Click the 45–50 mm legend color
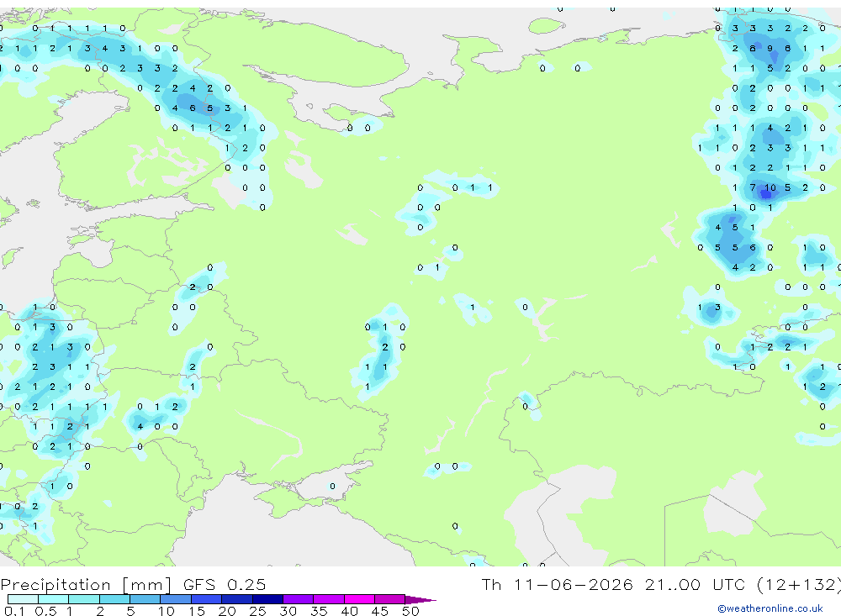 [x=389, y=599]
